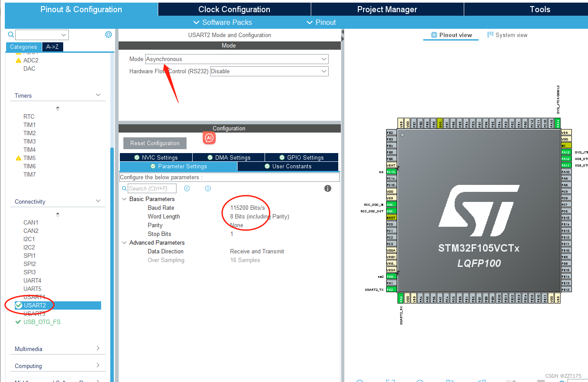The height and width of the screenshot is (382, 588).
Task: Click the AI icon above Configuration
Action: 209,138
